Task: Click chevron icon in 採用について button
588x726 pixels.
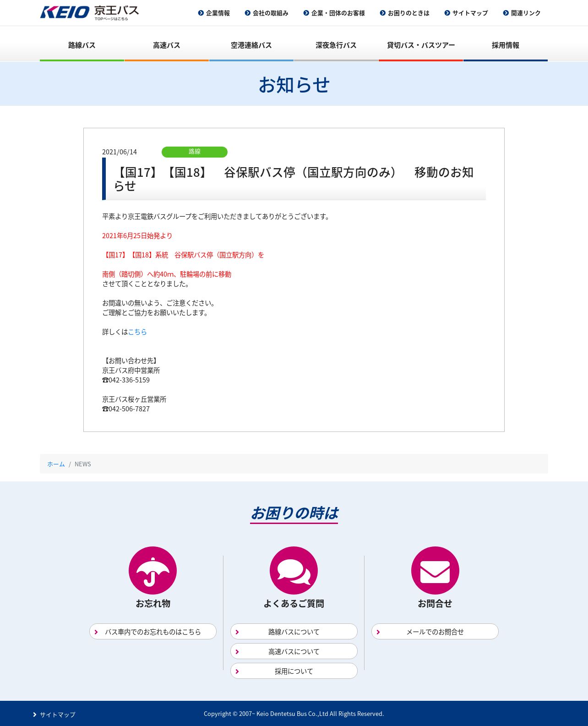Action: point(237,671)
